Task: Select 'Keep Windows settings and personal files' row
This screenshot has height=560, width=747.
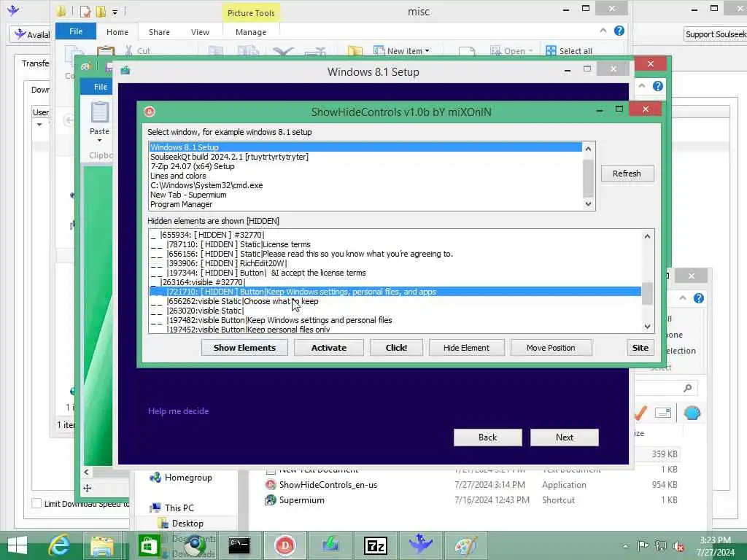Action: (395, 320)
